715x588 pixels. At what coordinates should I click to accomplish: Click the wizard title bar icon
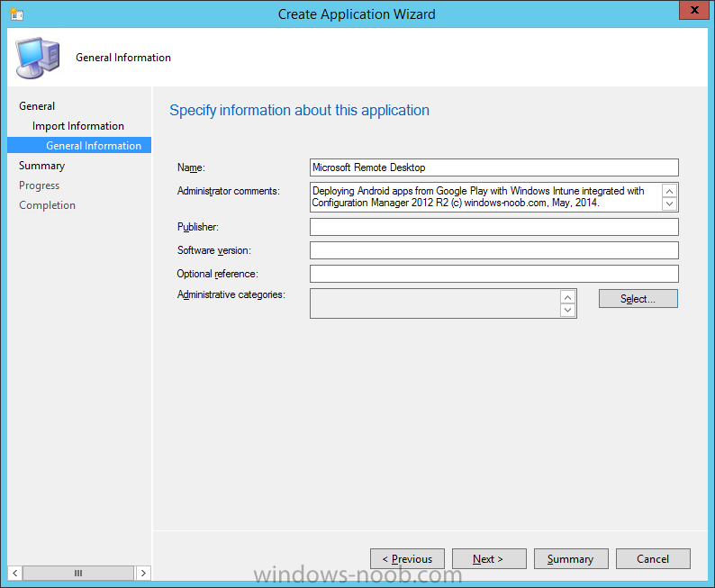click(x=16, y=14)
